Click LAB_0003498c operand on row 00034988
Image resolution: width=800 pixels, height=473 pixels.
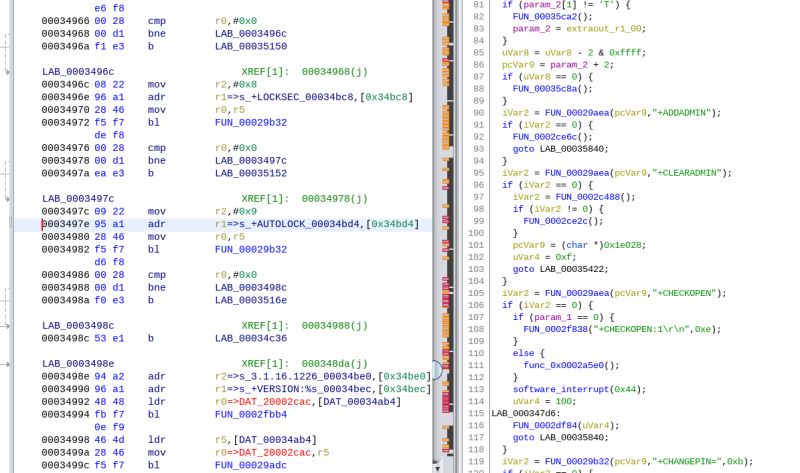click(x=251, y=288)
